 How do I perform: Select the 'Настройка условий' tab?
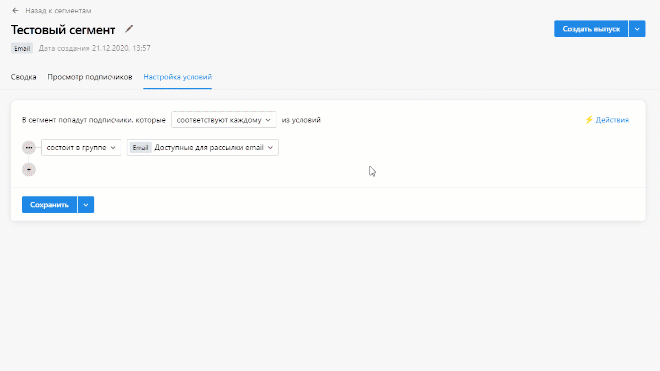[x=178, y=77]
